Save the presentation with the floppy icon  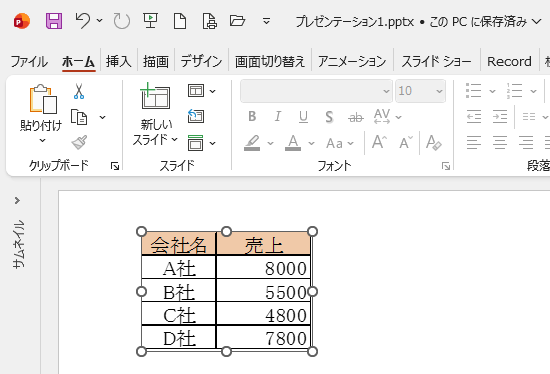54,21
